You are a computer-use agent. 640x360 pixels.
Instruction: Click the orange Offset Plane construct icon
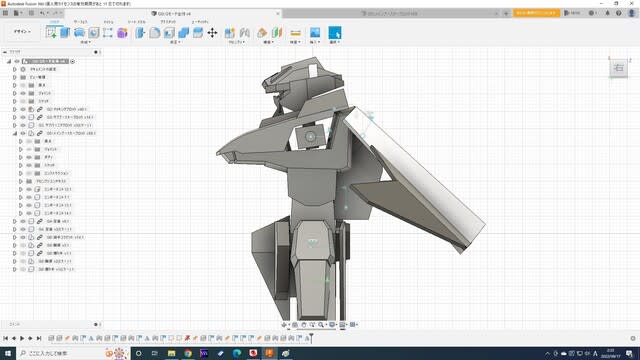pyautogui.click(x=262, y=33)
